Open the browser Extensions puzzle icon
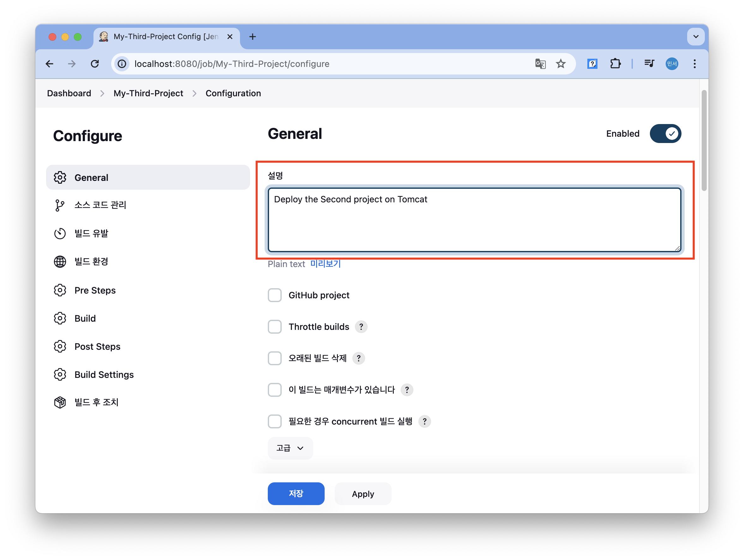The width and height of the screenshot is (744, 560). pyautogui.click(x=615, y=64)
